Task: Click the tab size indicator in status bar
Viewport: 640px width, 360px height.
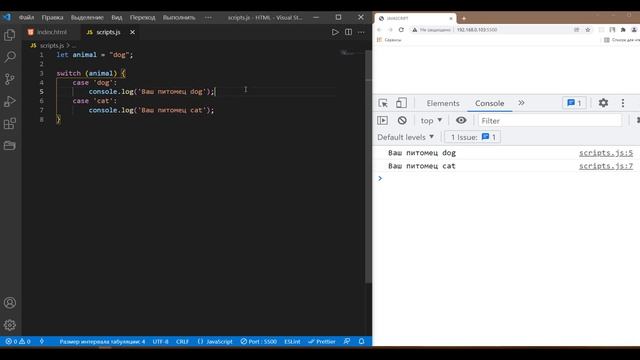Action: coord(102,341)
